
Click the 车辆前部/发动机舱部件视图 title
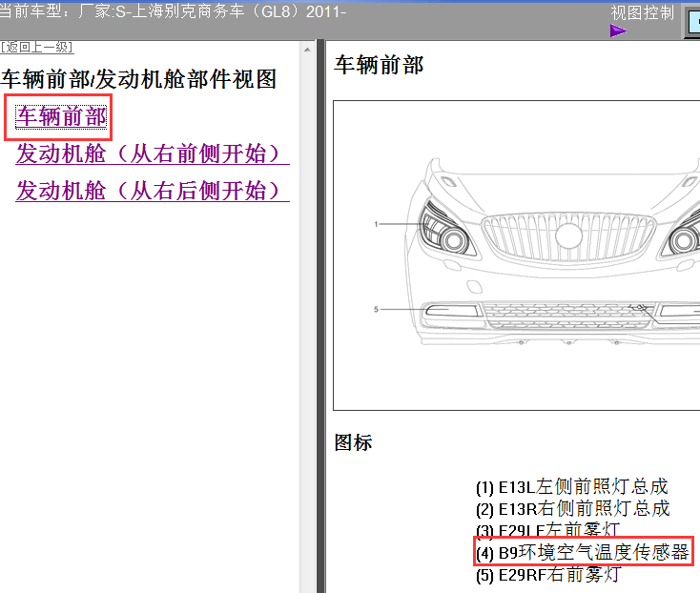tap(138, 79)
